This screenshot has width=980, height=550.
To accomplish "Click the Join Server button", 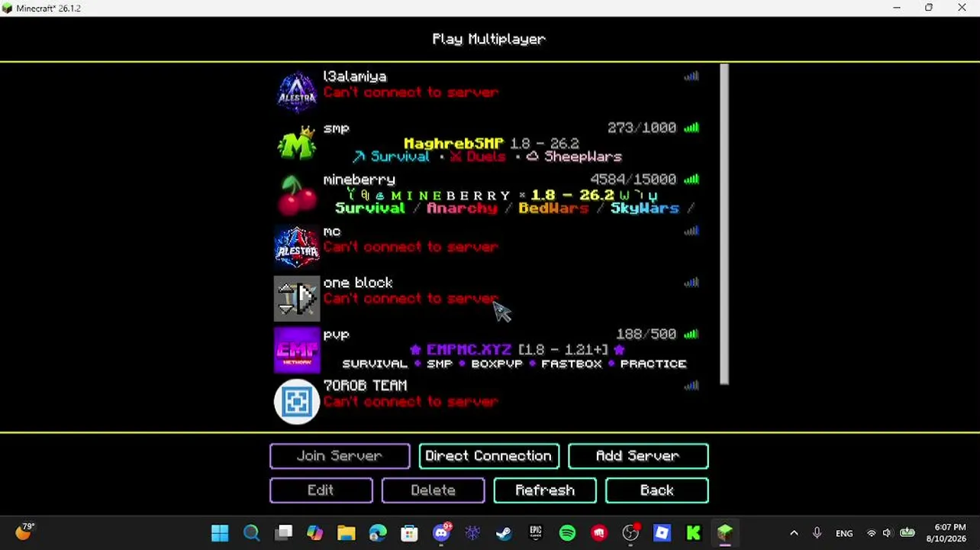I will [x=340, y=456].
